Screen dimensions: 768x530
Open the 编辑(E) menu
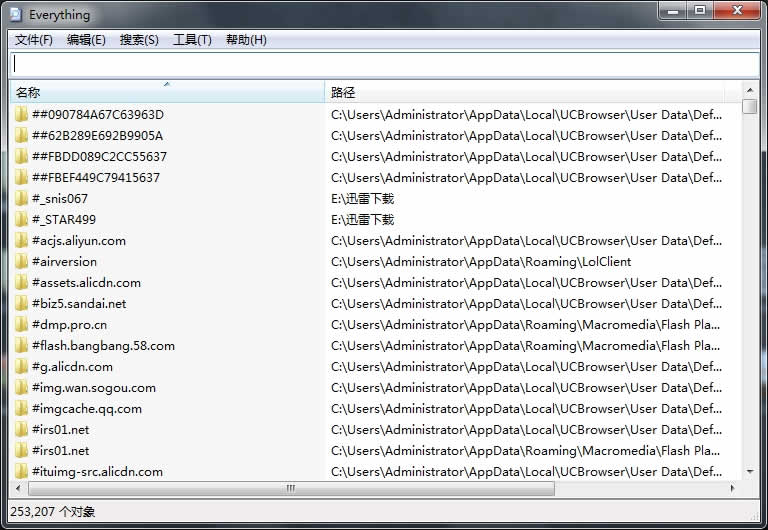click(x=86, y=40)
